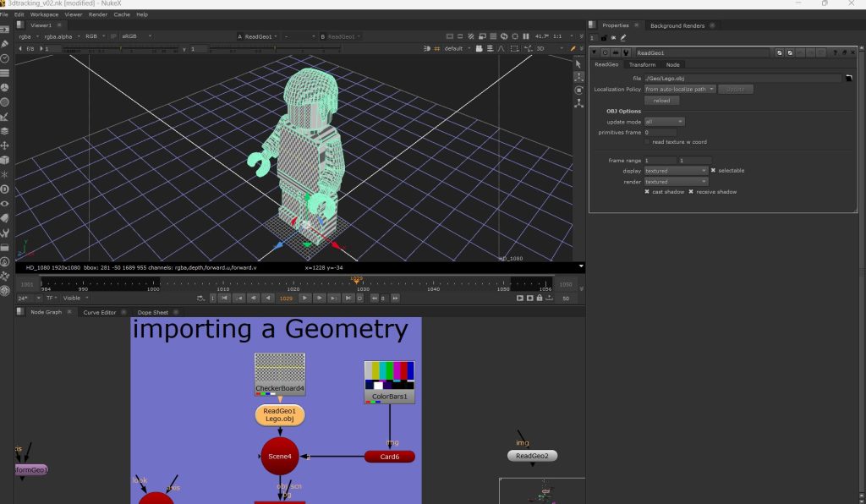Click the Deep nodes D icon in left toolbar

pos(5,189)
